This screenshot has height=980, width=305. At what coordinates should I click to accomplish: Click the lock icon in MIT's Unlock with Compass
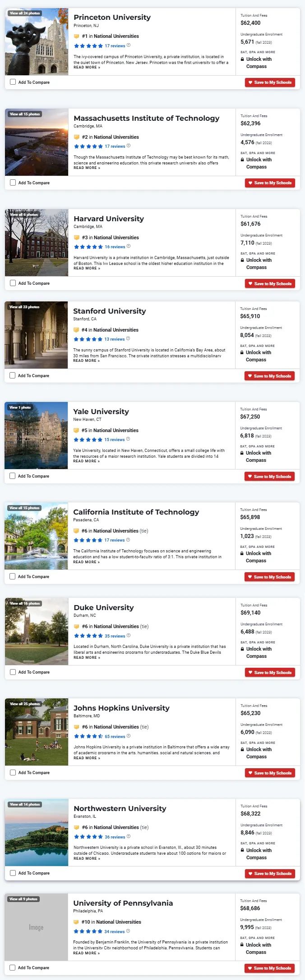242,160
